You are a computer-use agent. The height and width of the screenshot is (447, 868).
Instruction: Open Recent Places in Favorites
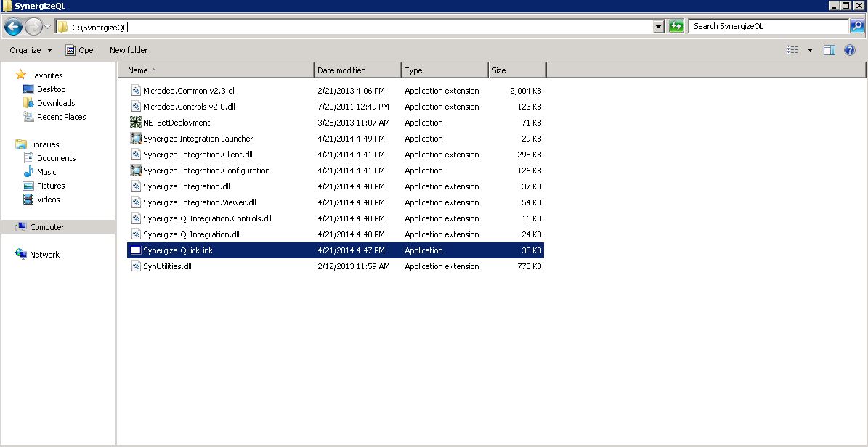click(x=62, y=117)
